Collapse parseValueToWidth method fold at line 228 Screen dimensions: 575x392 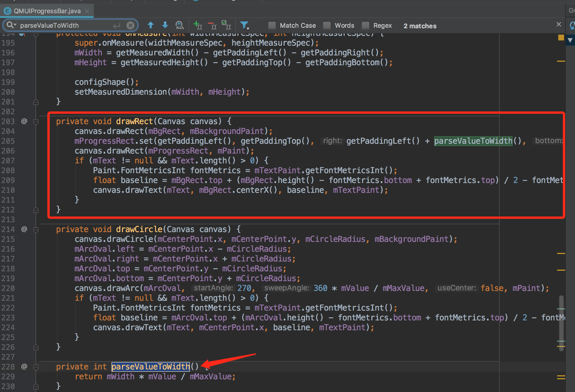coord(36,367)
